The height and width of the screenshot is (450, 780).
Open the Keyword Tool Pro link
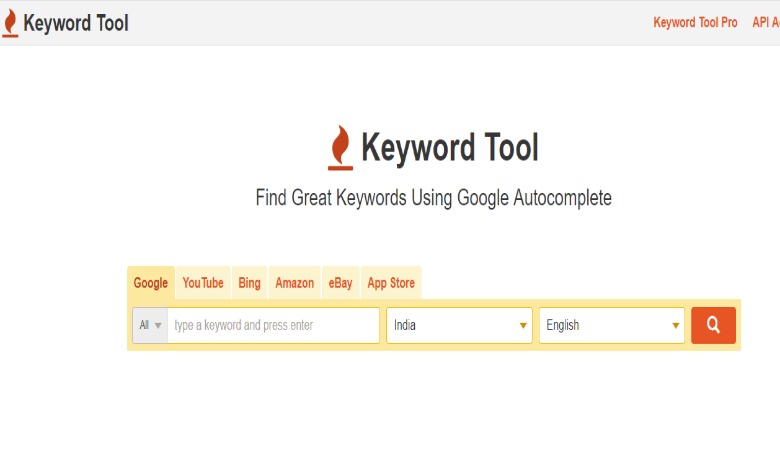pyautogui.click(x=695, y=22)
